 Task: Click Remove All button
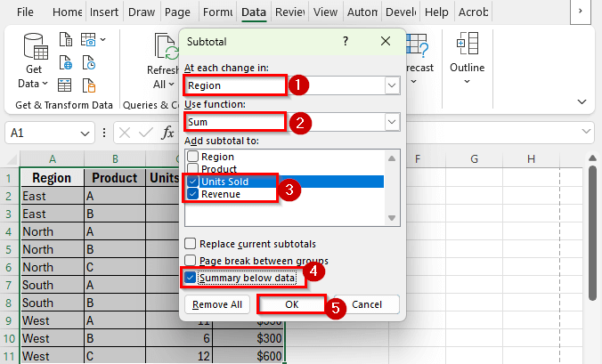tap(217, 304)
